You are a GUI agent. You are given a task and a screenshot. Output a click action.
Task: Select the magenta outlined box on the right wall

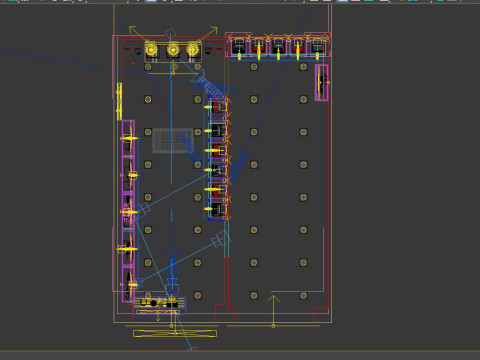(322, 82)
